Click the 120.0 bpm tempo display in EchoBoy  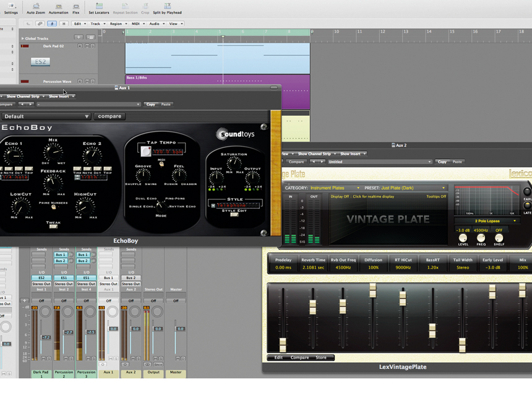168,152
